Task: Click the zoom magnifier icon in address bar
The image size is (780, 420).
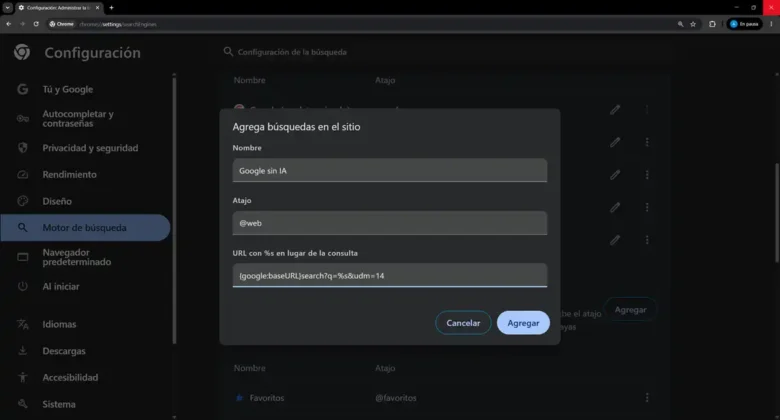Action: pos(681,24)
